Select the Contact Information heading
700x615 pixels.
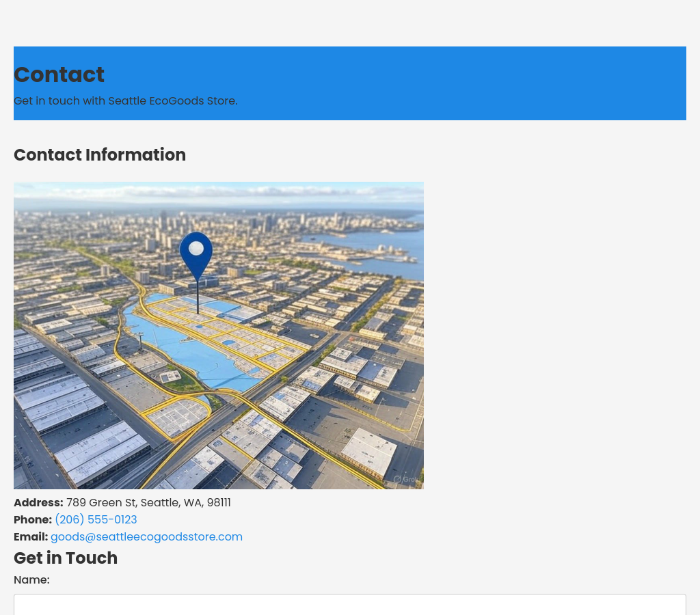(100, 154)
